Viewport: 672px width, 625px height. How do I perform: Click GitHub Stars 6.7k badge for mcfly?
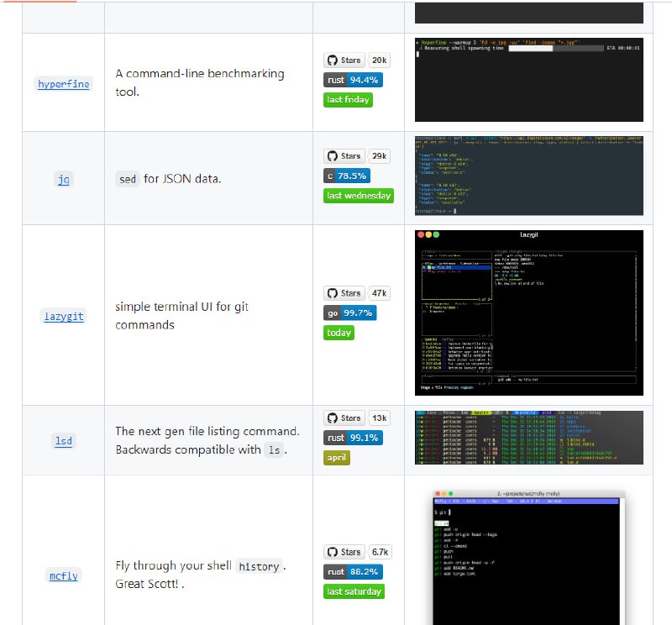point(357,552)
